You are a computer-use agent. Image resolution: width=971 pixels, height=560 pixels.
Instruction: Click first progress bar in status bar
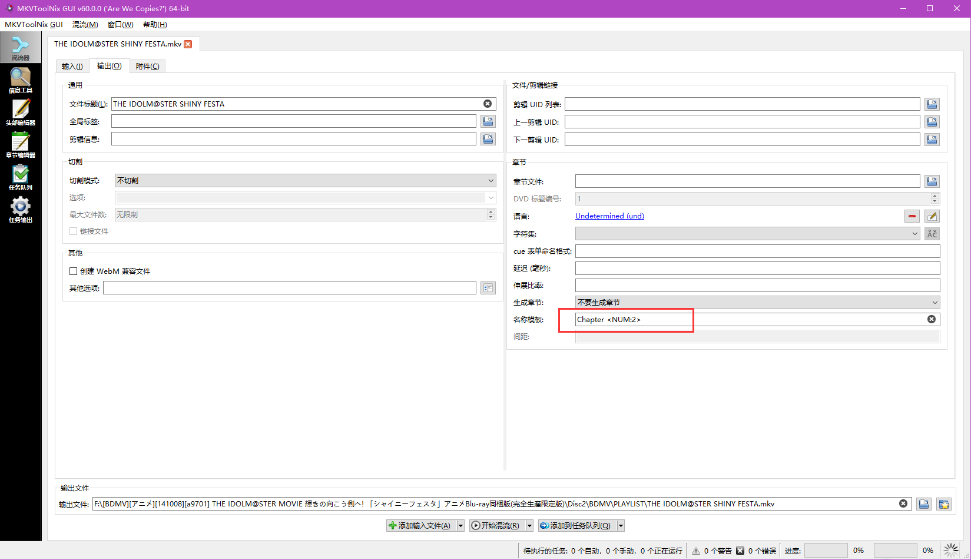tap(826, 551)
